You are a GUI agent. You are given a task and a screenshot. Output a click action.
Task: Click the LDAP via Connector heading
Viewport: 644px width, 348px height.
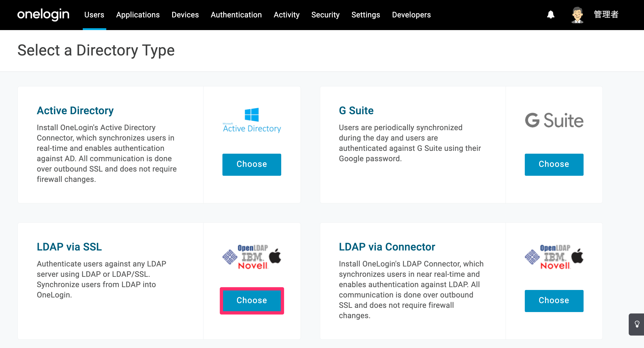click(x=387, y=247)
